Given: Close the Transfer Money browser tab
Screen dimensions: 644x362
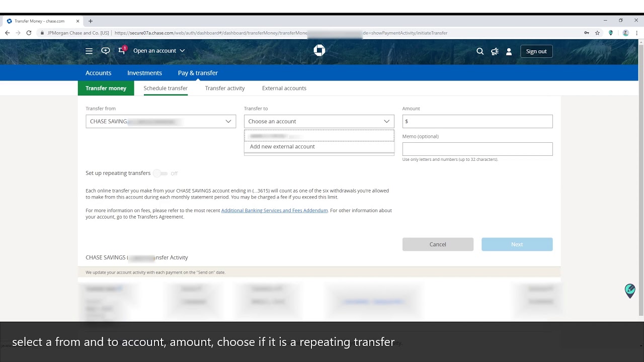Looking at the screenshot, I should coord(78,21).
